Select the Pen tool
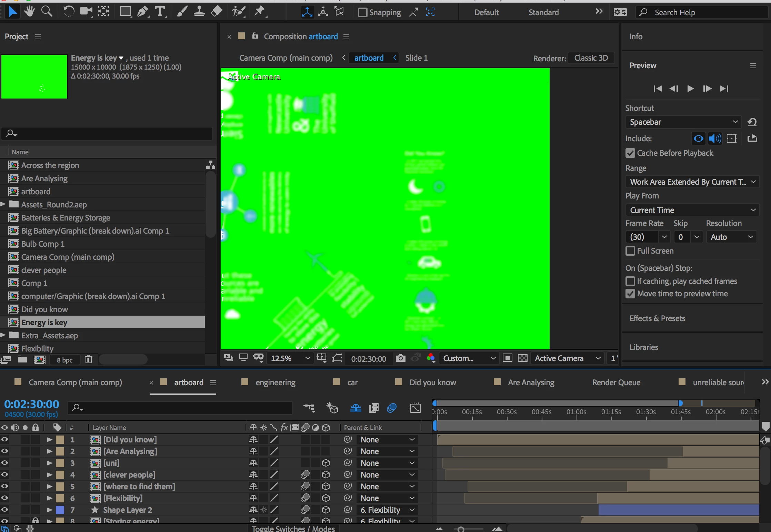 142,12
